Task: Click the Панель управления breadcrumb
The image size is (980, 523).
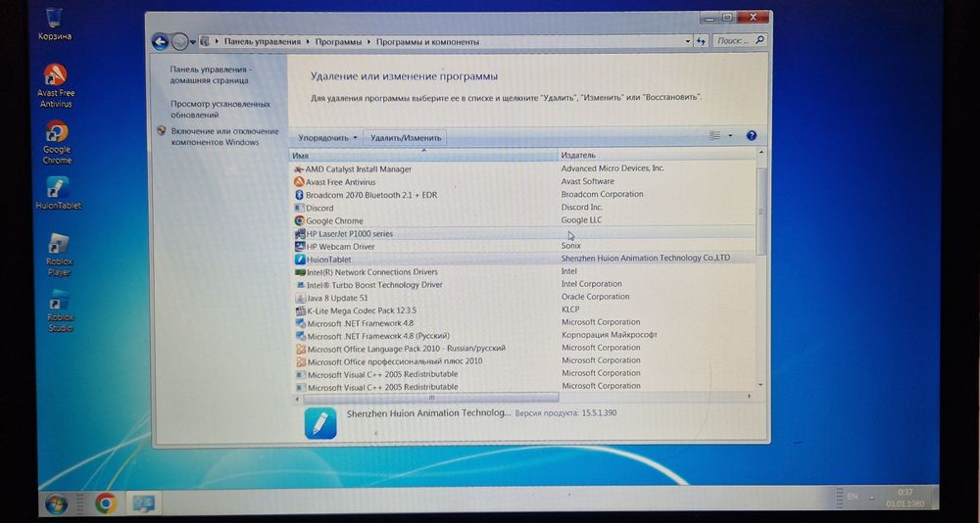Action: pyautogui.click(x=263, y=42)
